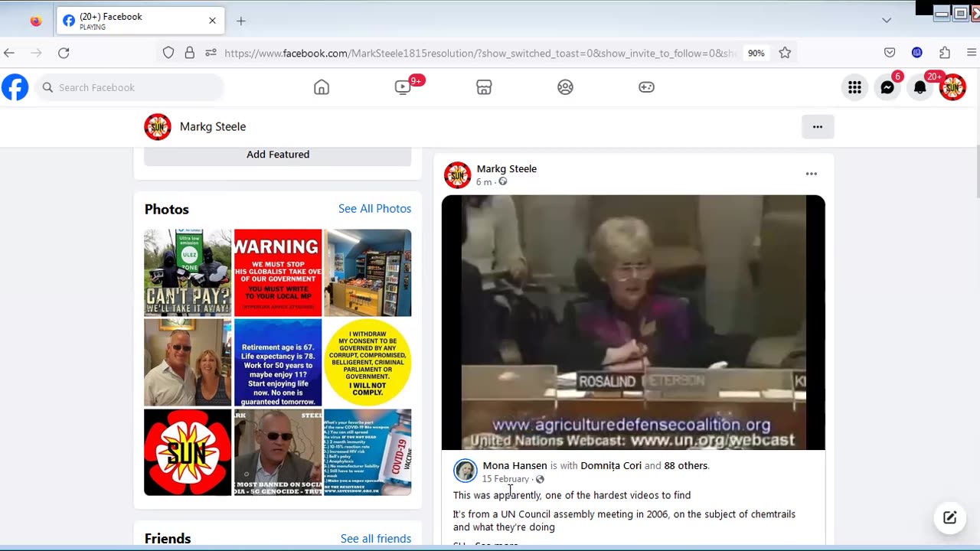Open the COVID-19 vaccine photo thumbnail
The height and width of the screenshot is (551, 980).
(367, 452)
